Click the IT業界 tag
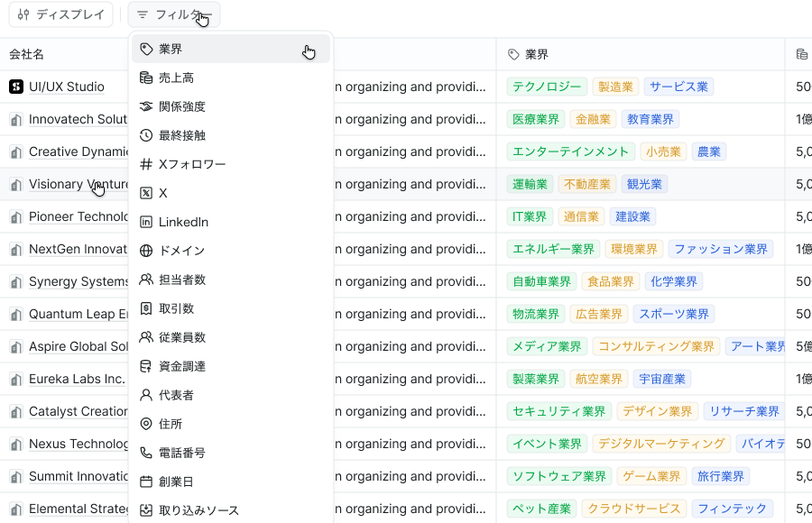Viewport: 812px width, 523px height. (x=530, y=217)
